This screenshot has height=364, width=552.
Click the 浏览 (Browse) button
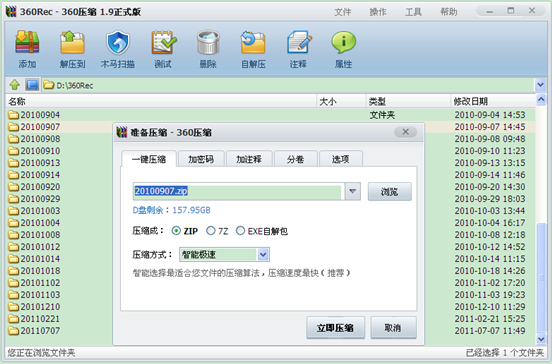(x=389, y=192)
